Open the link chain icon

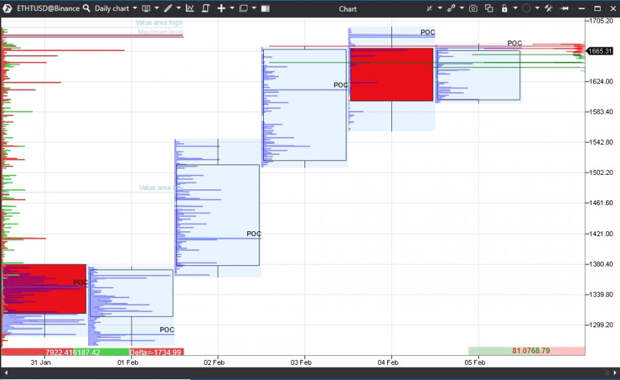coord(451,8)
